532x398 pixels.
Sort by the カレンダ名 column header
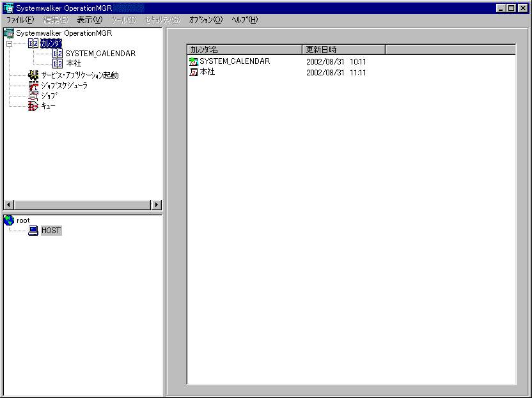(x=244, y=49)
